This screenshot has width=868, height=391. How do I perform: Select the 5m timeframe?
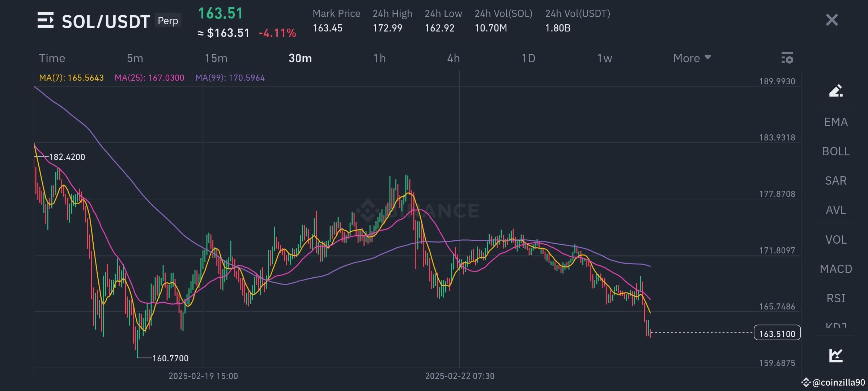[x=135, y=58]
